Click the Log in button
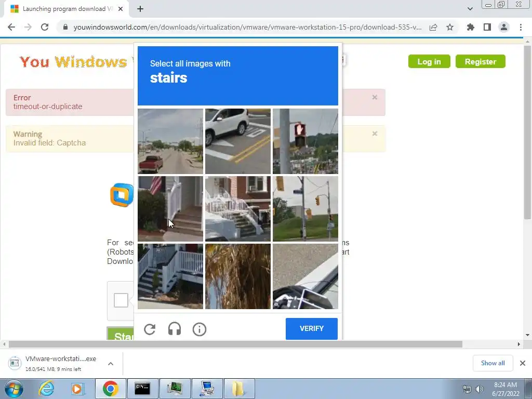The width and height of the screenshot is (532, 399). (429, 61)
